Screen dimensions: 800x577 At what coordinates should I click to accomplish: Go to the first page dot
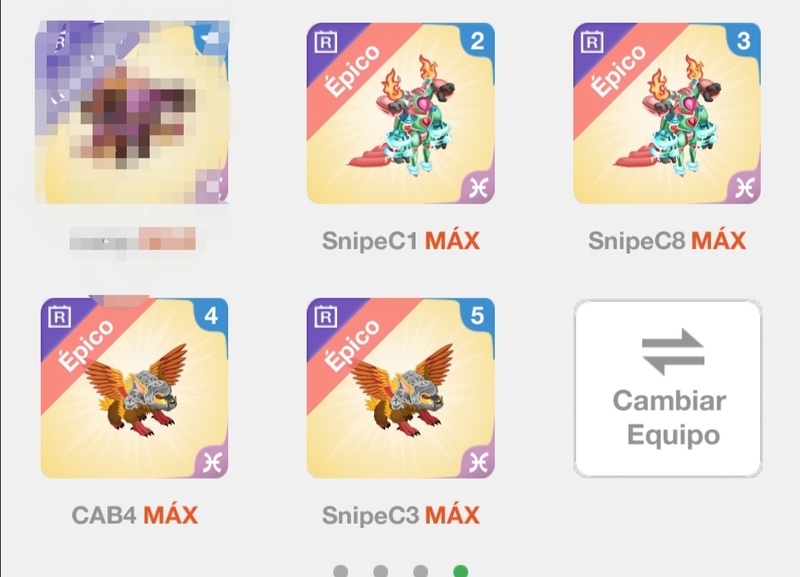(340, 571)
